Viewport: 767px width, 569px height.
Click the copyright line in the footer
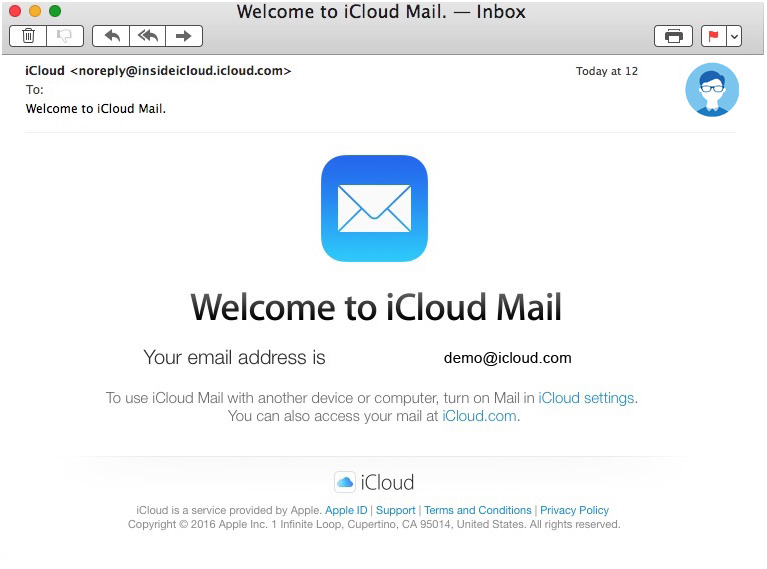coord(374,524)
